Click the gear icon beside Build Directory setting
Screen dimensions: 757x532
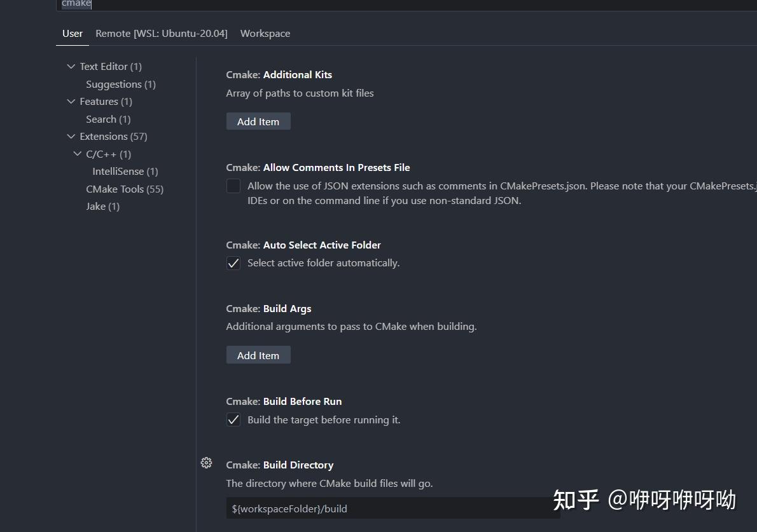[x=206, y=463]
